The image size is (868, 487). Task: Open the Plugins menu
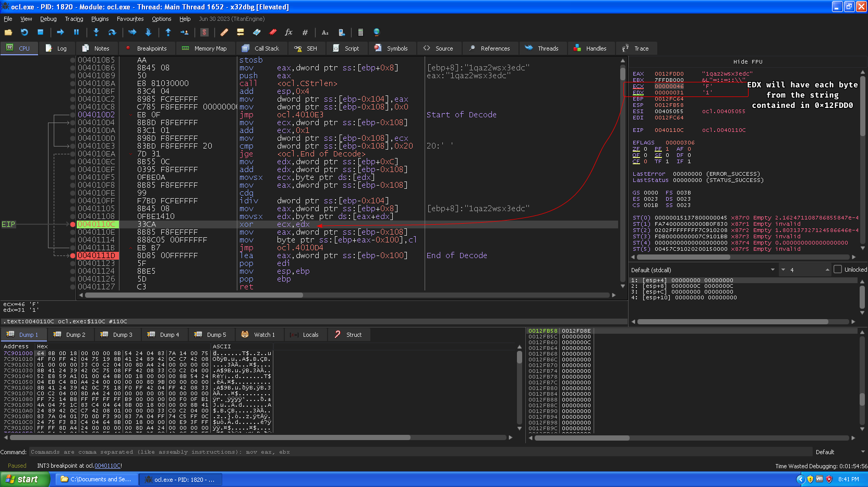point(100,19)
